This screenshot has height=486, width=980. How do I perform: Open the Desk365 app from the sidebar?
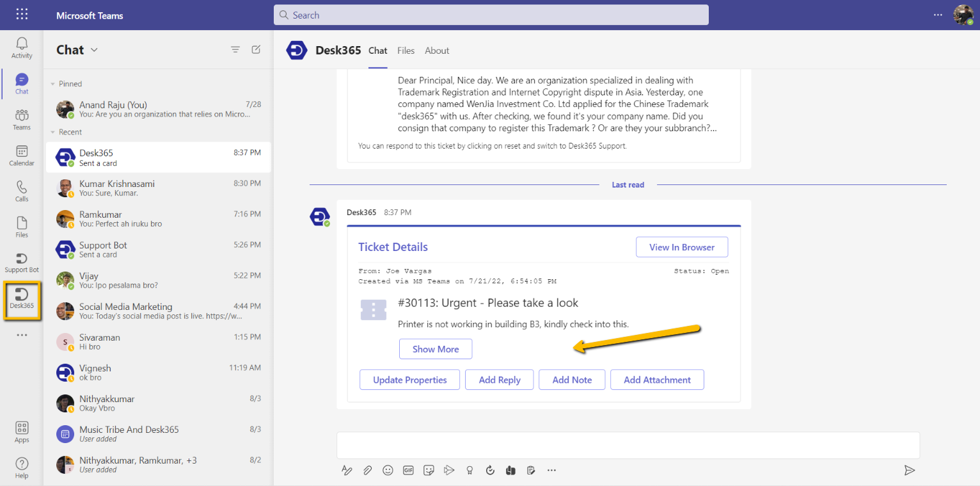pos(21,299)
